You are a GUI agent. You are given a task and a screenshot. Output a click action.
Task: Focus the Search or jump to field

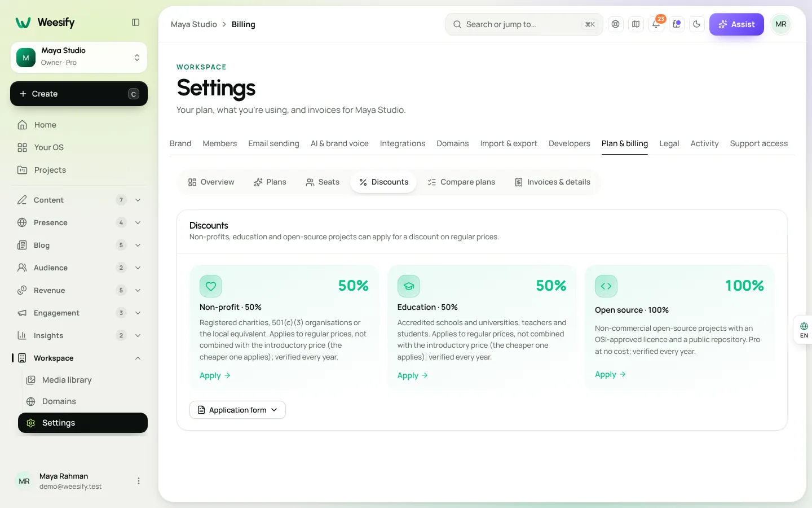pyautogui.click(x=524, y=24)
